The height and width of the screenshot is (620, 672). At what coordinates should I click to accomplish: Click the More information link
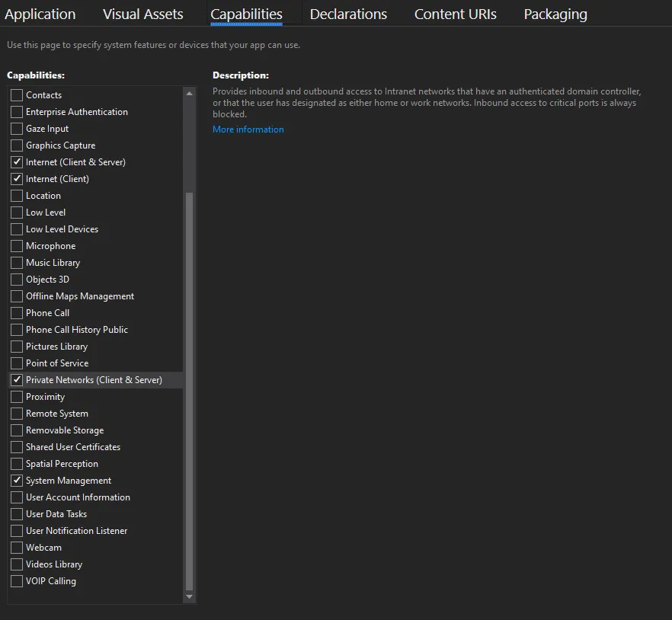[x=248, y=129]
